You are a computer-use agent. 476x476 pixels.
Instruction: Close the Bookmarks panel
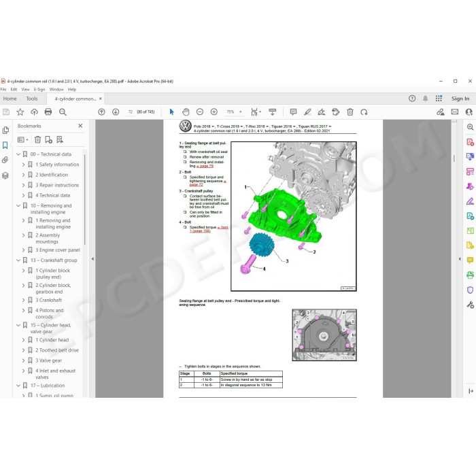coord(80,126)
